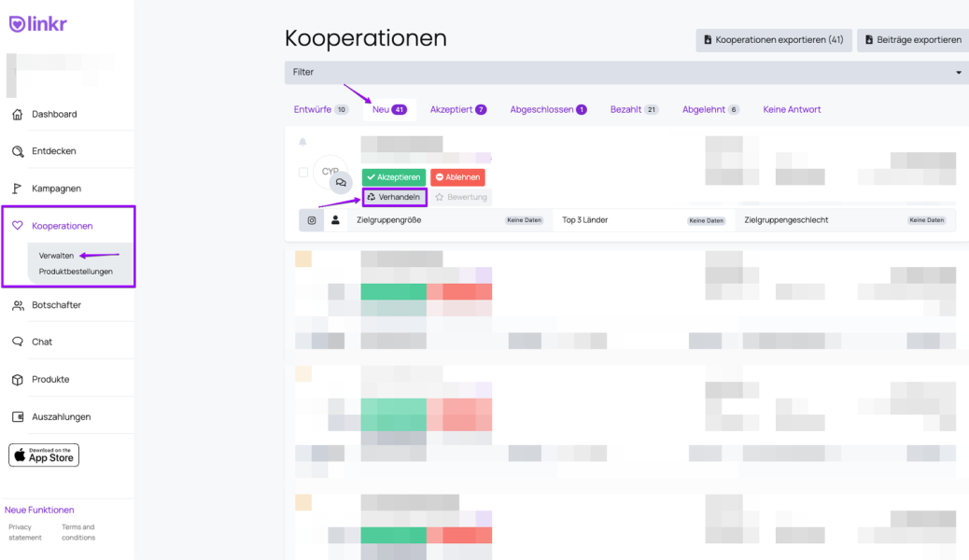The width and height of the screenshot is (969, 560).
Task: Open Auszahlungen wallet section
Action: 18,417
